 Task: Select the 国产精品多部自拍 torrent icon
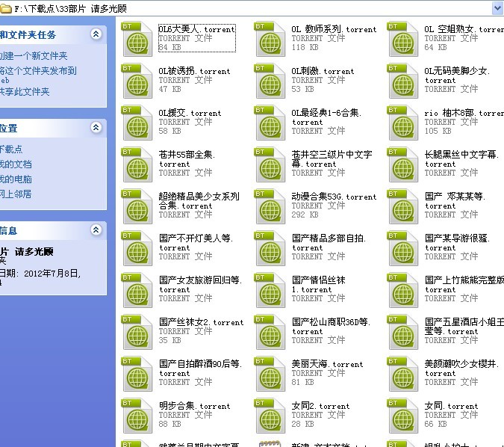pos(270,248)
